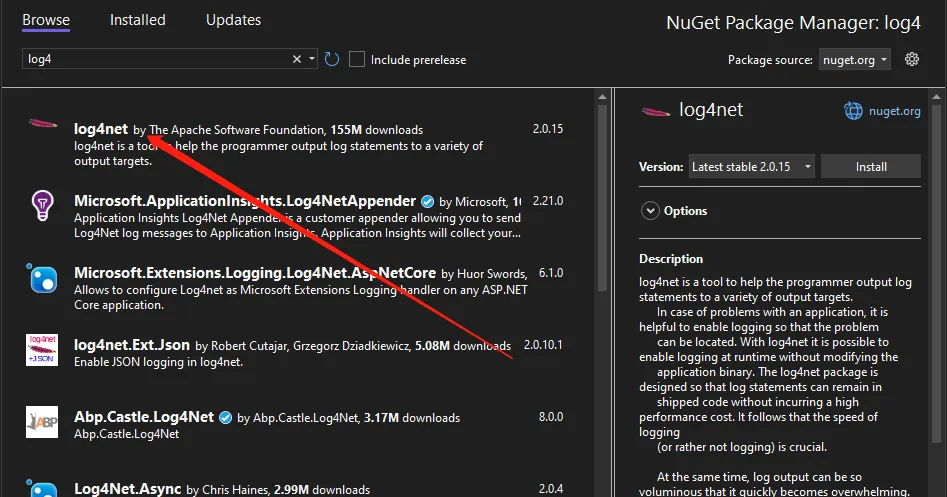This screenshot has width=947, height=497.
Task: Open package source settings gear
Action: 912,59
